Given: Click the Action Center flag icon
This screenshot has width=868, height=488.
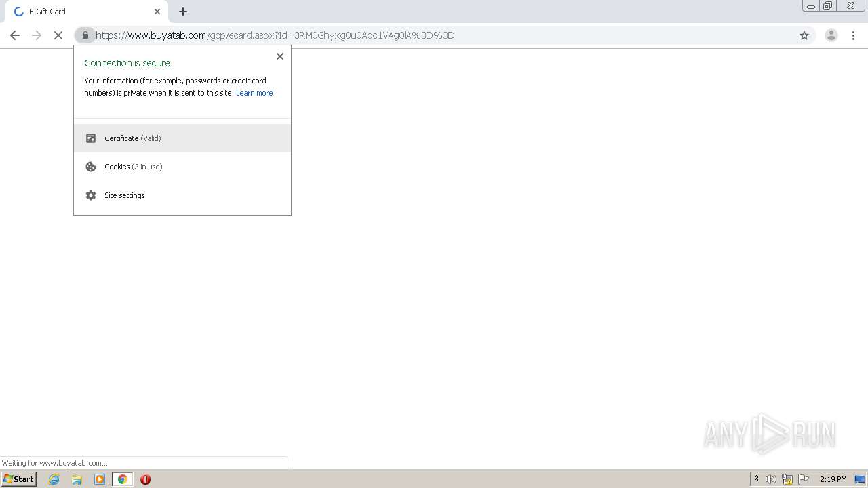Looking at the screenshot, I should [804, 479].
